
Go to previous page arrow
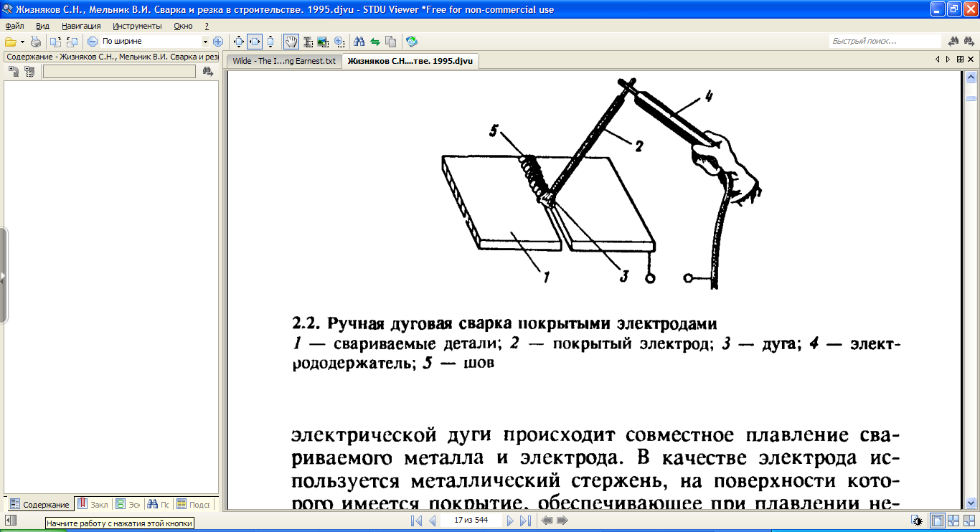(433, 521)
